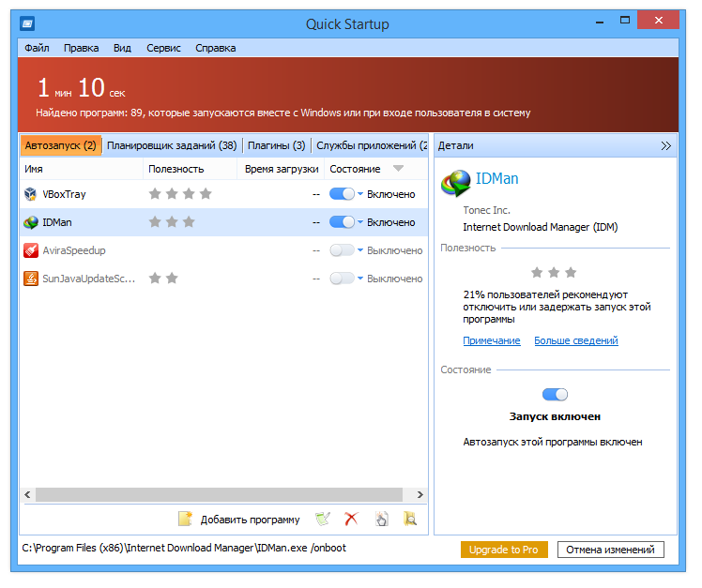Click the folder with magnifier icon
The image size is (702, 588).
[x=410, y=519]
